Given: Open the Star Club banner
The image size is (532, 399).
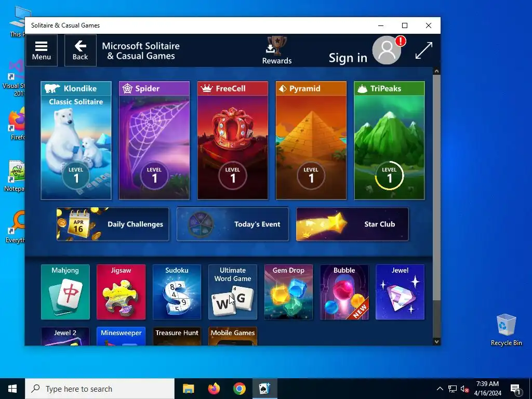Looking at the screenshot, I should pos(352,224).
